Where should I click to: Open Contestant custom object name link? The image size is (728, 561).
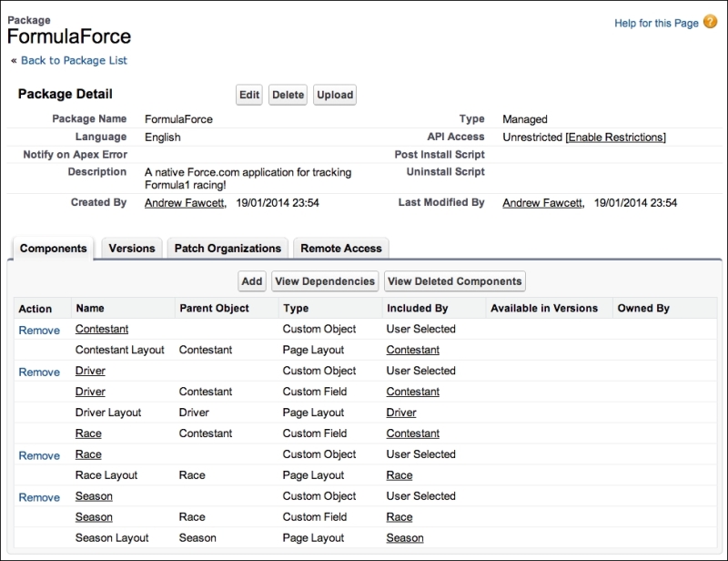102,329
